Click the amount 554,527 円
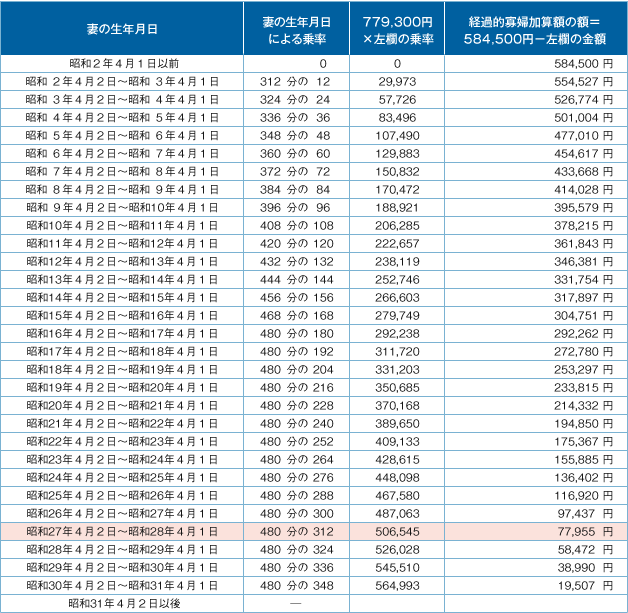The height and width of the screenshot is (613, 628). pos(583,82)
